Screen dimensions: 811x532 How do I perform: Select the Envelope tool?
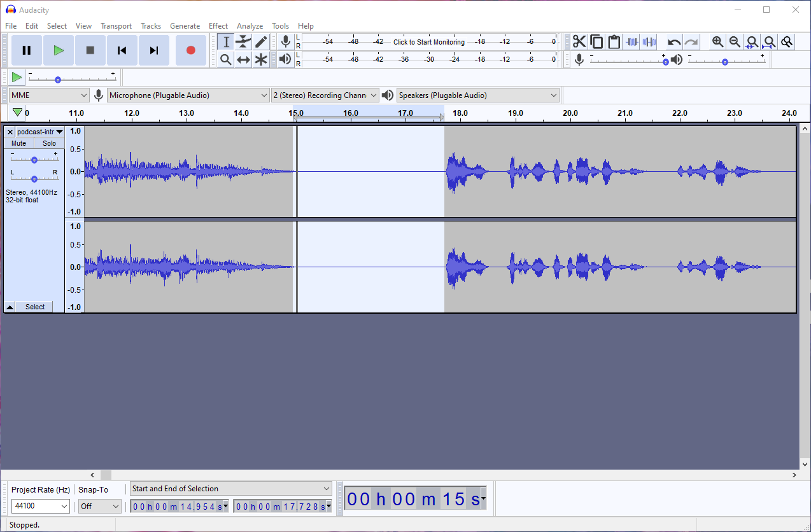(243, 42)
